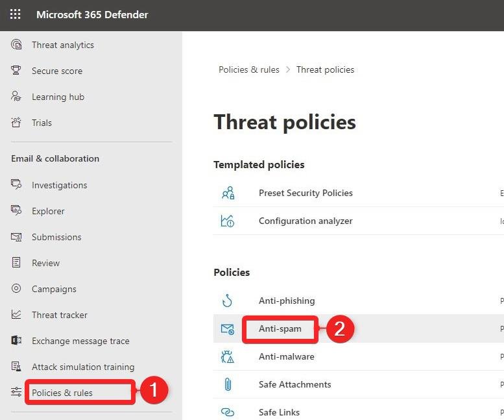Select Explorer in the sidebar
This screenshot has height=420, width=504.
48,211
